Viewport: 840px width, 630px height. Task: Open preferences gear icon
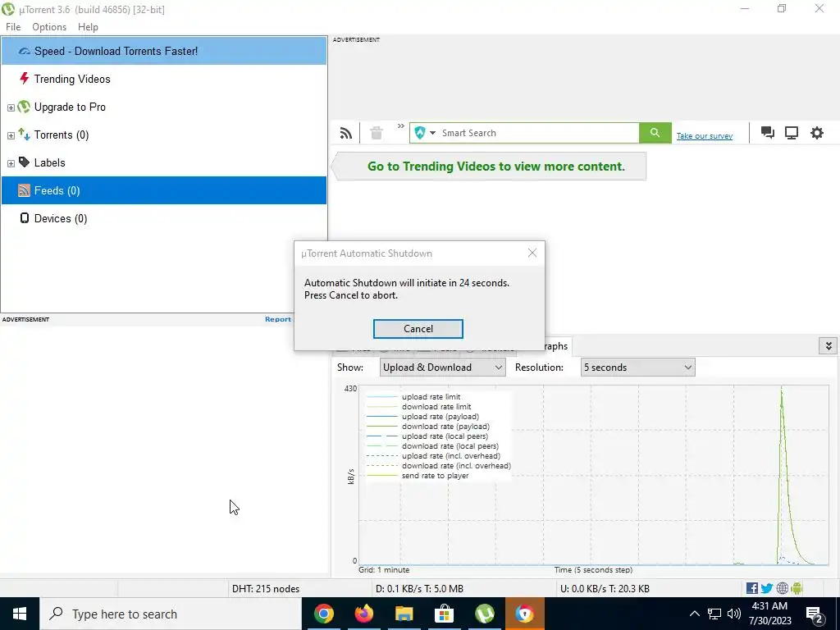pyautogui.click(x=816, y=133)
